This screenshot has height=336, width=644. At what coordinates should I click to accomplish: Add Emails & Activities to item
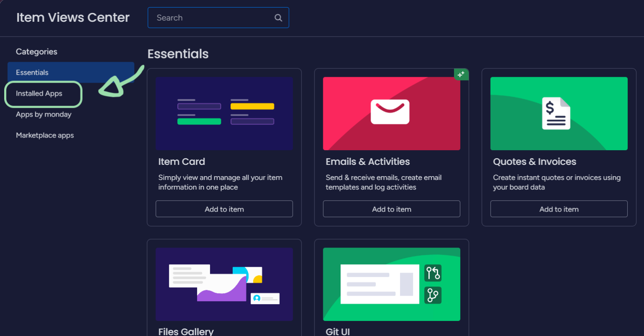pyautogui.click(x=391, y=209)
